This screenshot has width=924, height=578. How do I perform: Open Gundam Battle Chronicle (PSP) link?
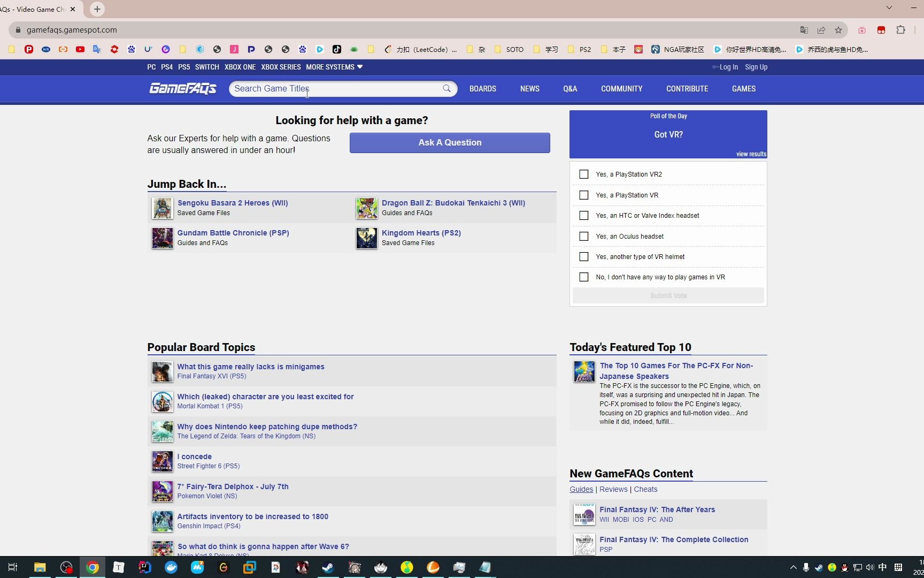233,233
